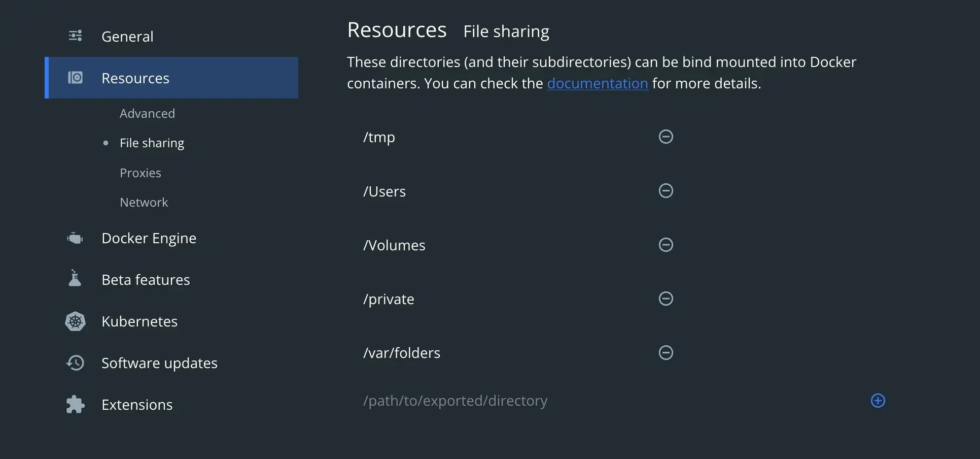Click the Software updates clock icon
The width and height of the screenshot is (980, 459).
point(74,363)
